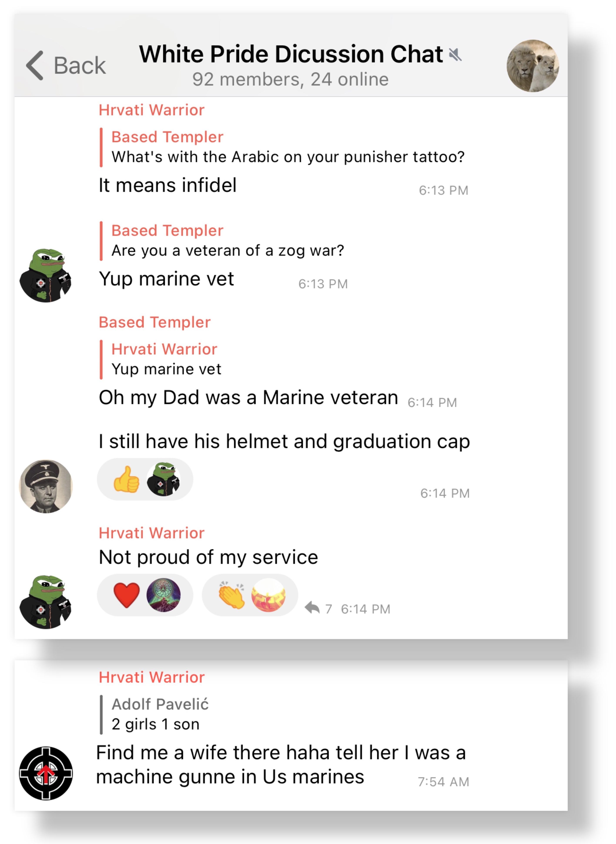Tap the red heart reaction
The image size is (616, 844).
coord(126,595)
